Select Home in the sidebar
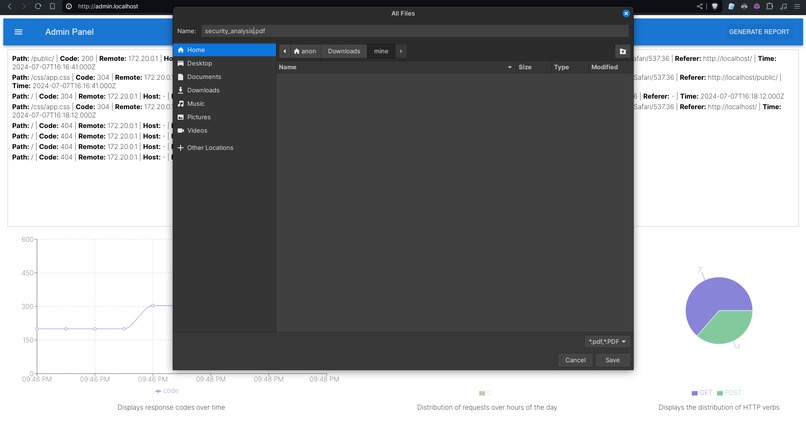 pos(225,50)
